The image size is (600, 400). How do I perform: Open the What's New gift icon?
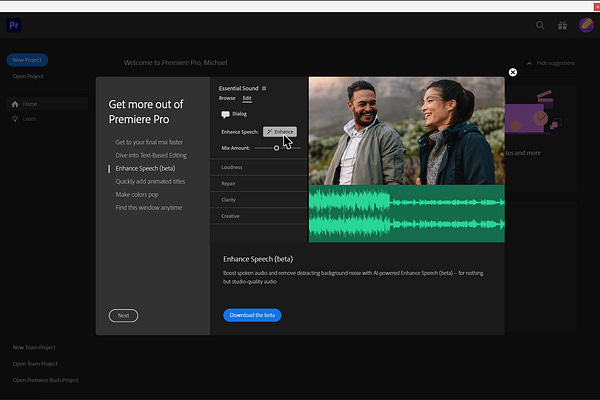pyautogui.click(x=562, y=25)
